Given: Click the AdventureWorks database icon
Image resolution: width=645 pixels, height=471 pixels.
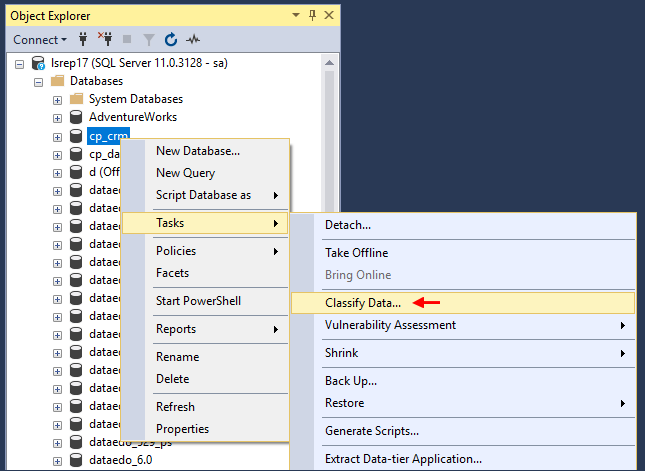Looking at the screenshot, I should 75,117.
